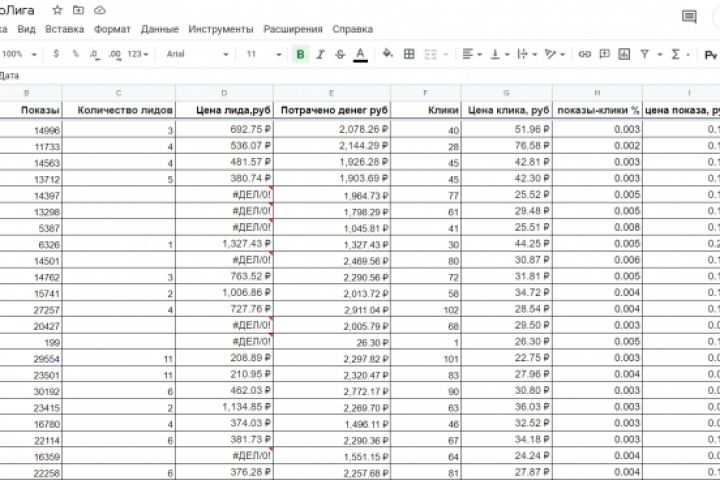Select column D header
Image resolution: width=720 pixels, height=480 pixels.
(224, 93)
